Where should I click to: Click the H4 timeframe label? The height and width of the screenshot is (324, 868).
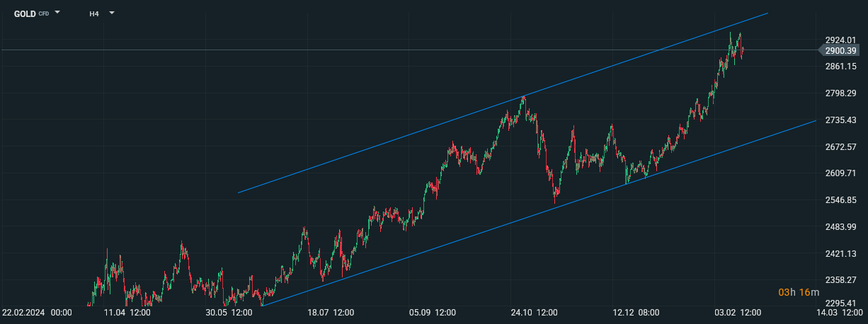click(x=94, y=13)
